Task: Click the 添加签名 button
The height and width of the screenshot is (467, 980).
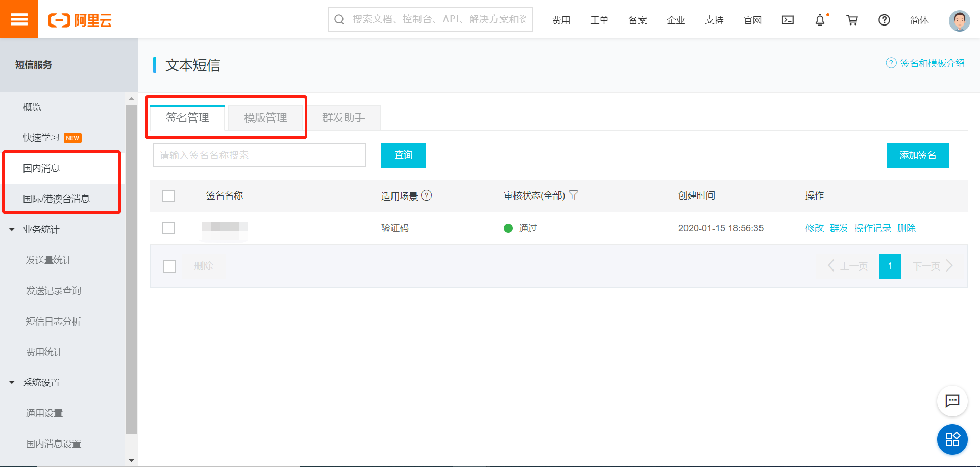Action: 917,156
